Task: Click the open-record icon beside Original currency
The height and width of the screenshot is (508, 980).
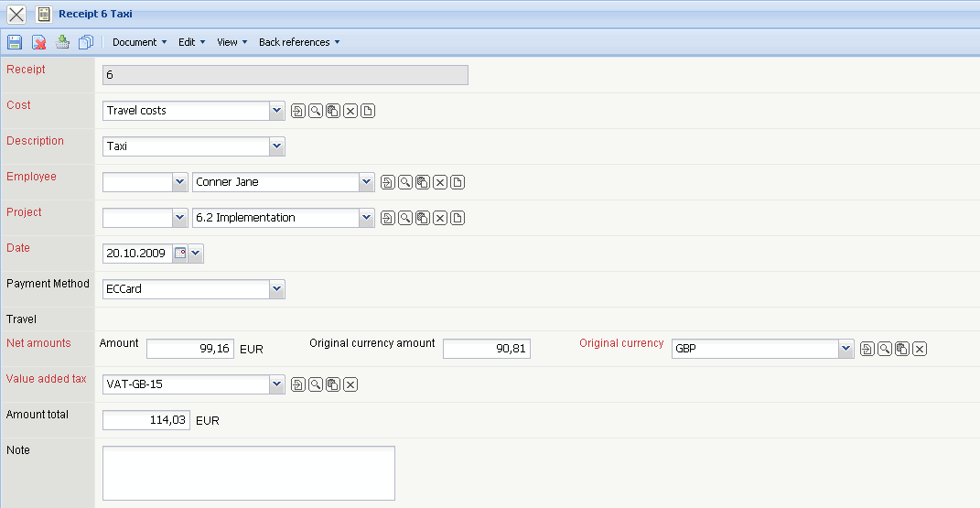Action: [867, 349]
